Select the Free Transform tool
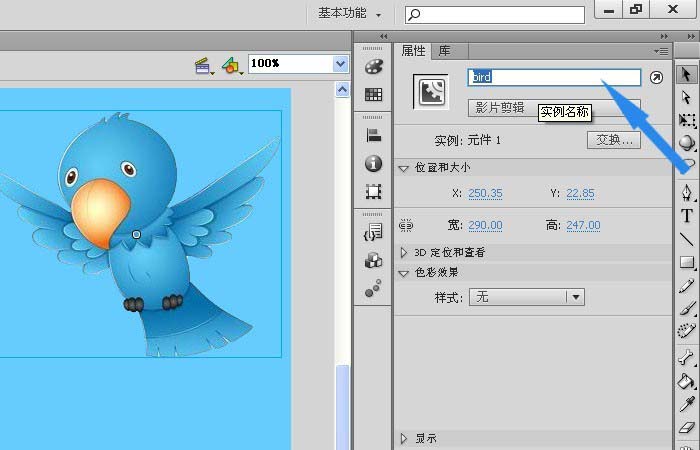Screen dimensions: 700x450 point(687,121)
